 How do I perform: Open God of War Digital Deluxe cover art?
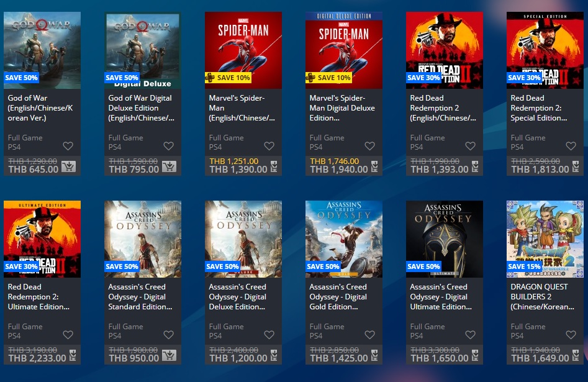click(x=143, y=50)
